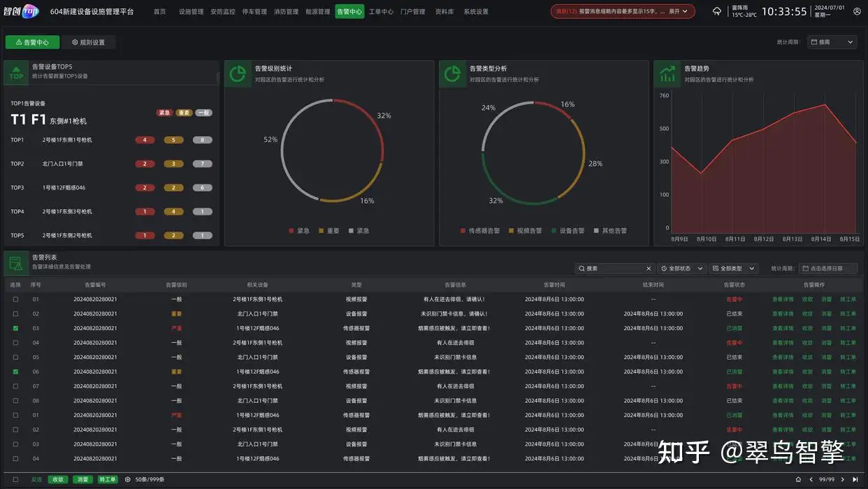Click the 反选 invert selection link
This screenshot has width=868, height=489.
pos(36,479)
